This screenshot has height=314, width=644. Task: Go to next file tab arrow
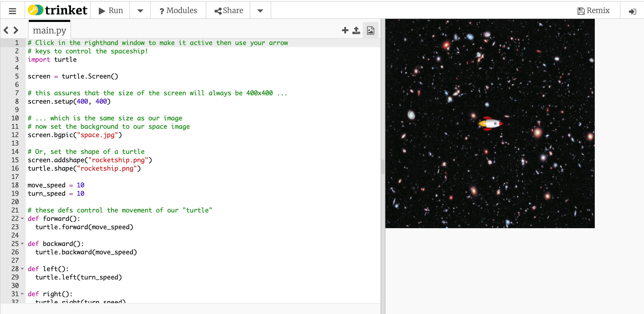[x=16, y=30]
